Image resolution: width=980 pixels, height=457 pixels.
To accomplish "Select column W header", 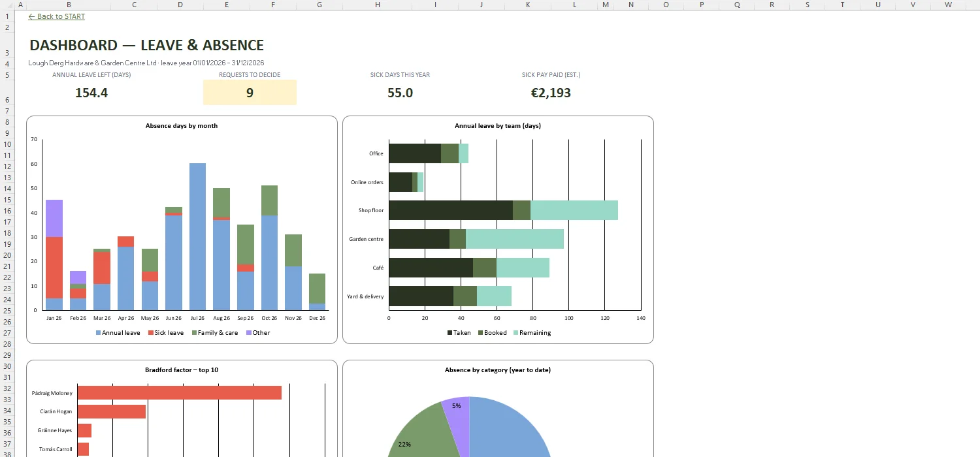I will 948,5.
